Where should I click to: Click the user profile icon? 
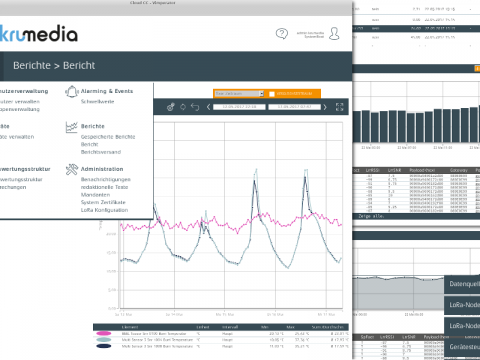pos(334,34)
